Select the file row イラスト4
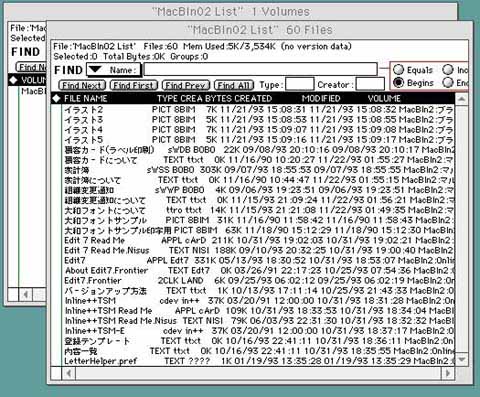 coord(259,129)
